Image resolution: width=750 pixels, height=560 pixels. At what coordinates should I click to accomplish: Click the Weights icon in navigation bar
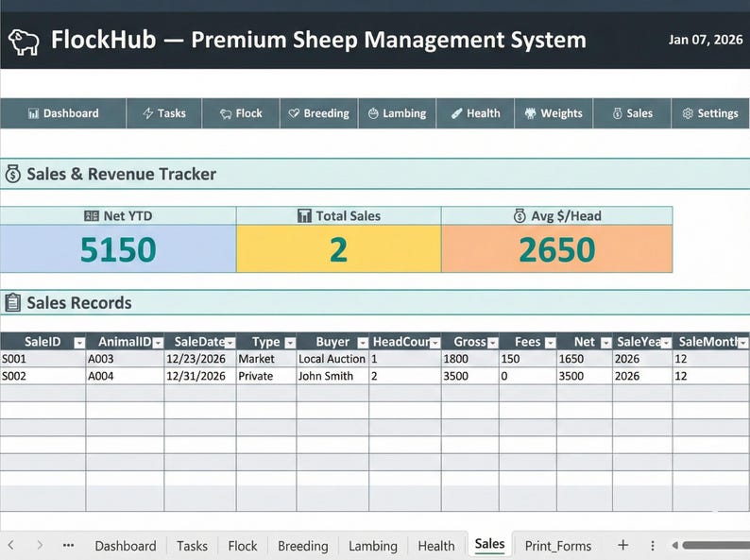[531, 113]
